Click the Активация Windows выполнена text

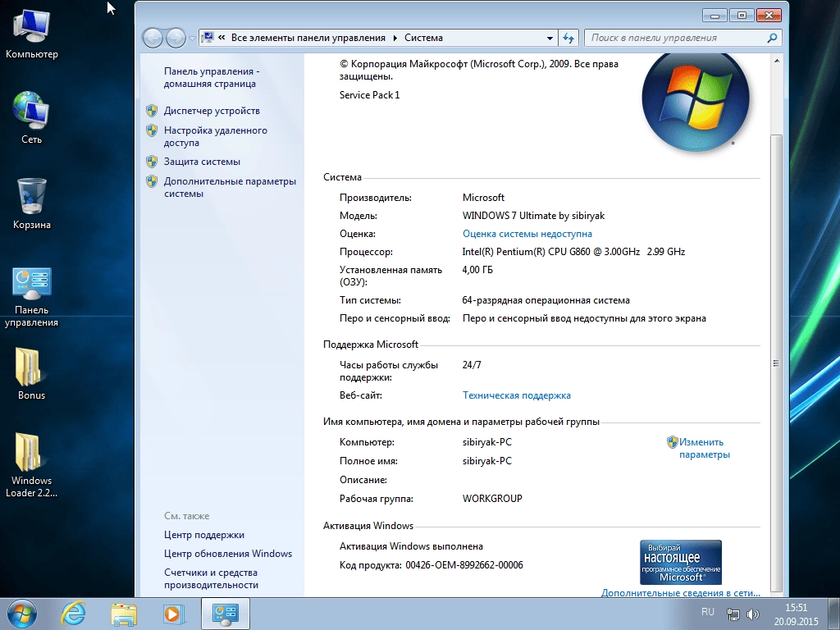pos(412,546)
